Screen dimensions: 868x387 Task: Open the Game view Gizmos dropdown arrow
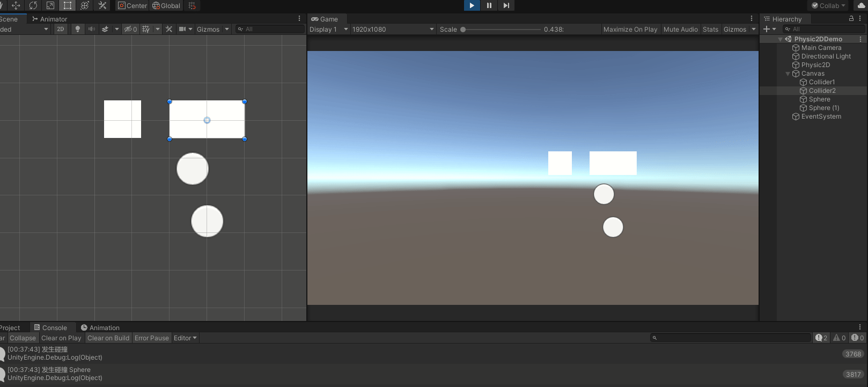point(754,29)
